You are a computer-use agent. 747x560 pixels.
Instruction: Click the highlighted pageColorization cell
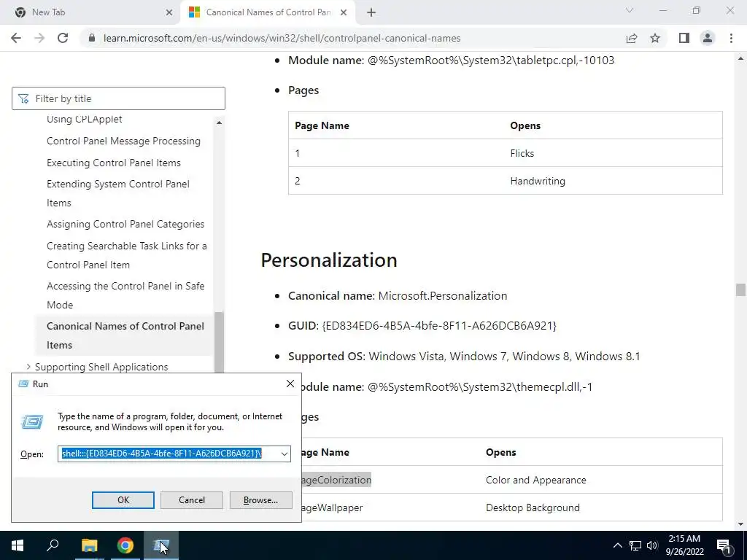point(336,480)
